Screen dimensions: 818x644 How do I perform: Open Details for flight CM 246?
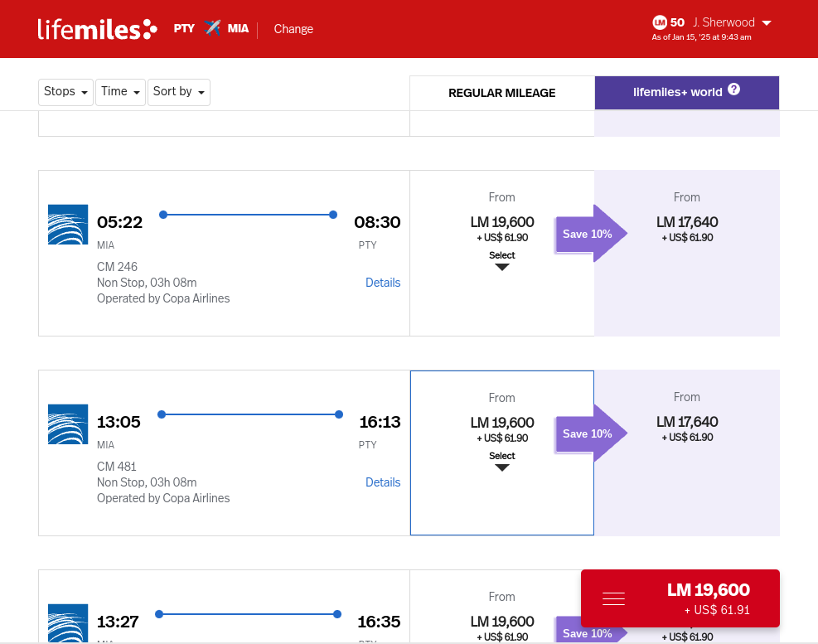coord(383,283)
